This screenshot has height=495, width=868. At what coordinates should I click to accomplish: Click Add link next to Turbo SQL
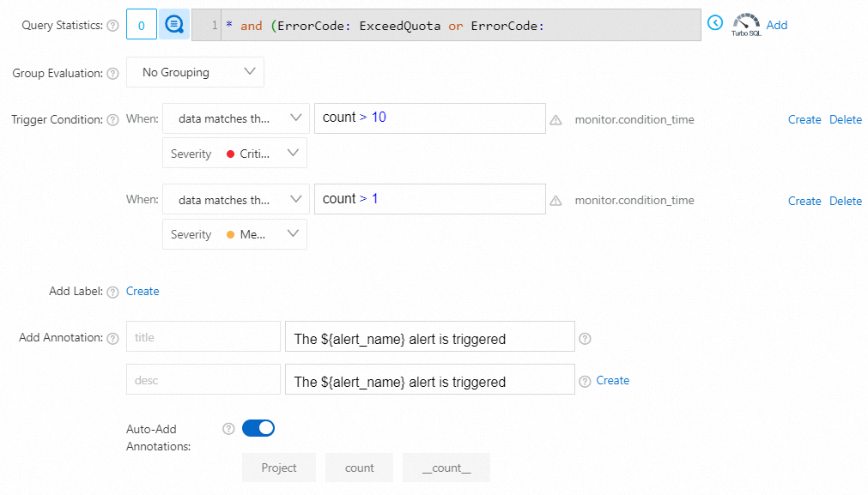(777, 25)
